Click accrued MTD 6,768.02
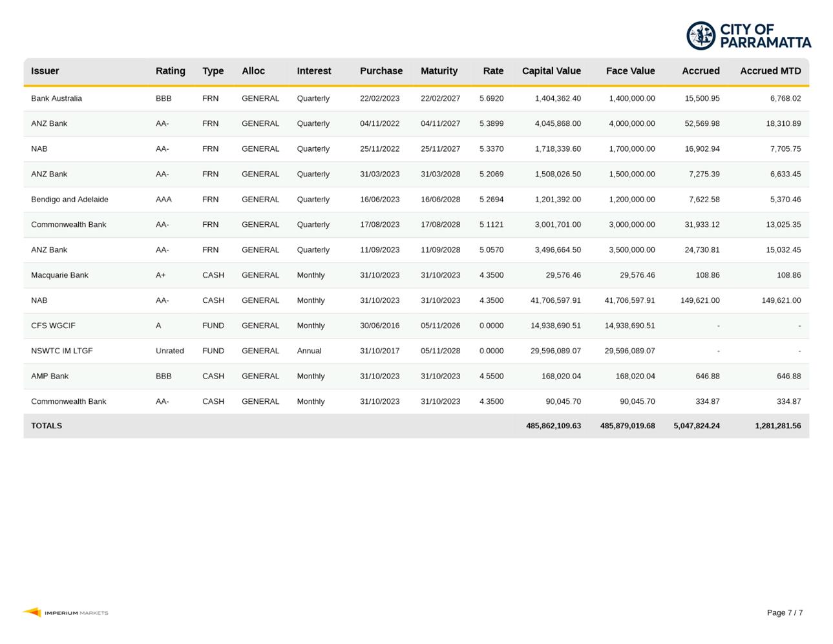This screenshot has width=833, height=644. point(785,98)
